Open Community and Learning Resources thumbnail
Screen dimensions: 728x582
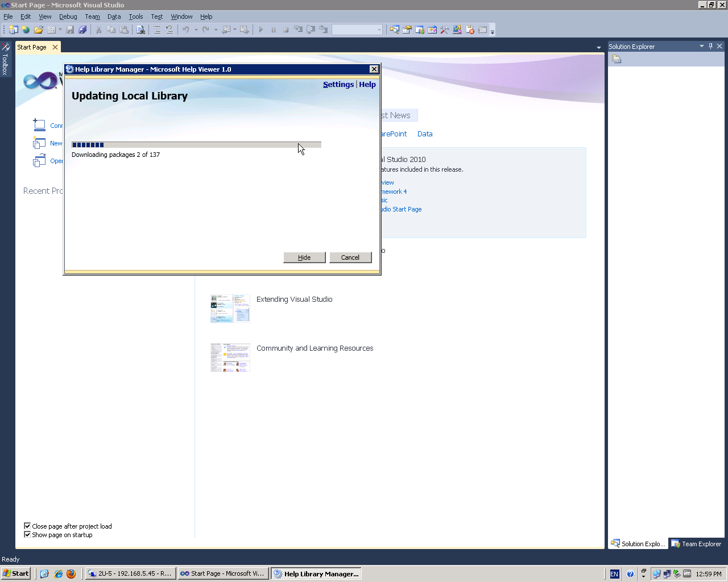[x=230, y=357]
